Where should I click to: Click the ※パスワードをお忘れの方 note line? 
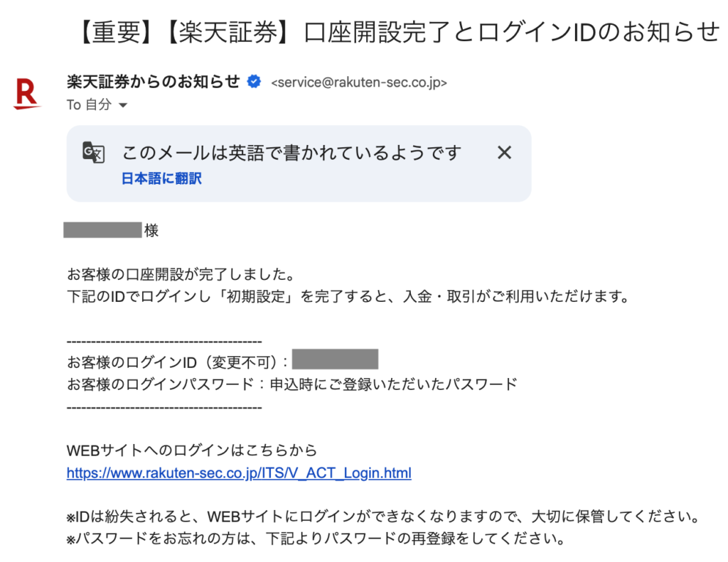click(315, 538)
